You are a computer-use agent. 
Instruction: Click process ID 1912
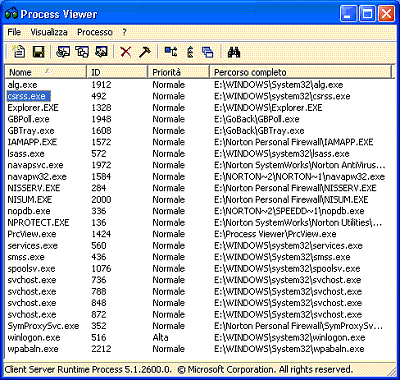click(x=101, y=85)
